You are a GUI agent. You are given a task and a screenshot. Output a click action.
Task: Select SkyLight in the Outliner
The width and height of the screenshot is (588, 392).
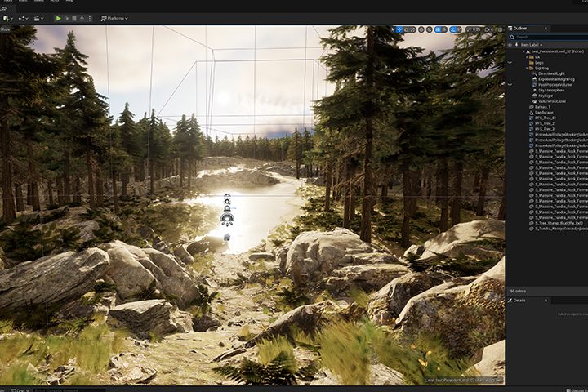coord(546,96)
